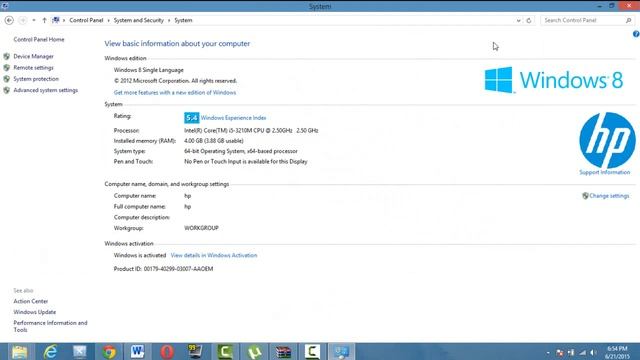Expand the address bar history dropdown
This screenshot has height=360, width=640.
pyautogui.click(x=518, y=20)
